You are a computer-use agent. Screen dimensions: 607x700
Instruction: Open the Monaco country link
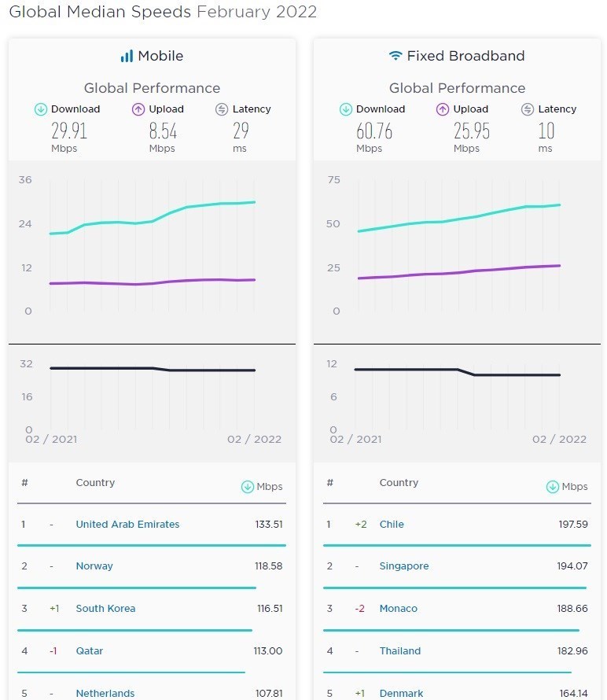(399, 609)
